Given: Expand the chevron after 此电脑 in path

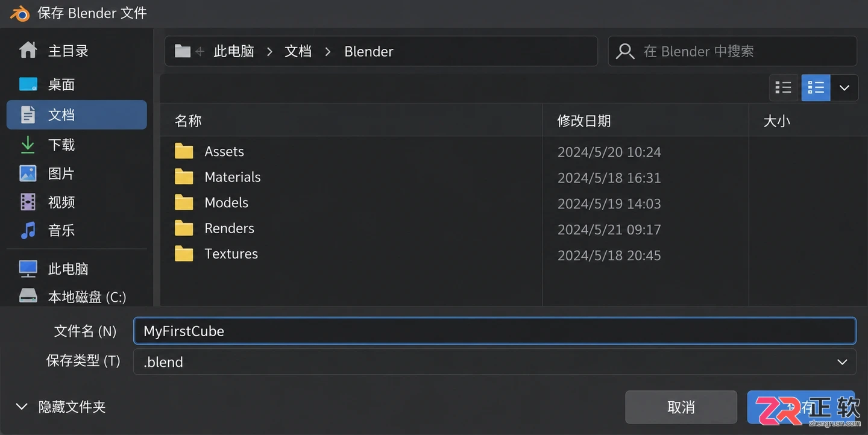Looking at the screenshot, I should pyautogui.click(x=270, y=52).
